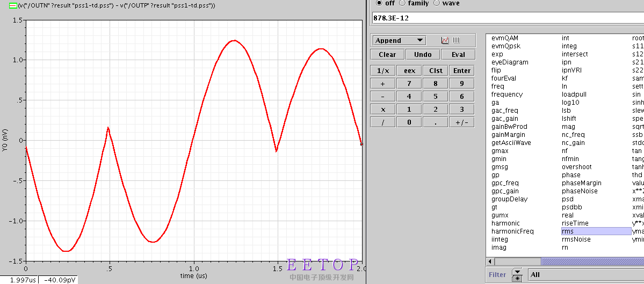Select the getAsciiWave function
644x284 pixels.
tap(511, 143)
